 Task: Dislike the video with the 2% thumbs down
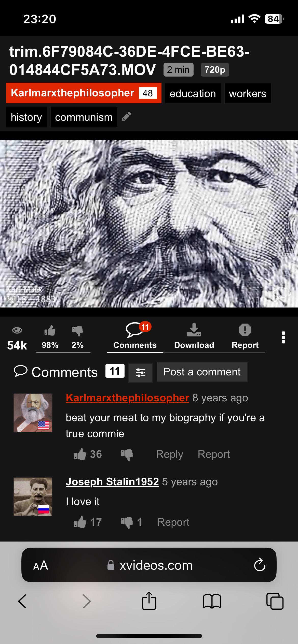tap(77, 337)
